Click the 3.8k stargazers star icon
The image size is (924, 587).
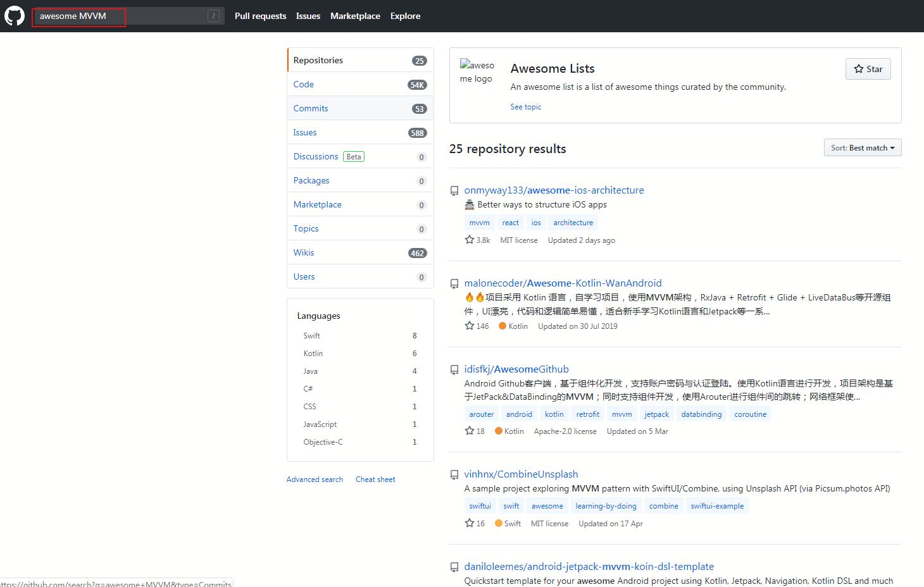coord(469,240)
